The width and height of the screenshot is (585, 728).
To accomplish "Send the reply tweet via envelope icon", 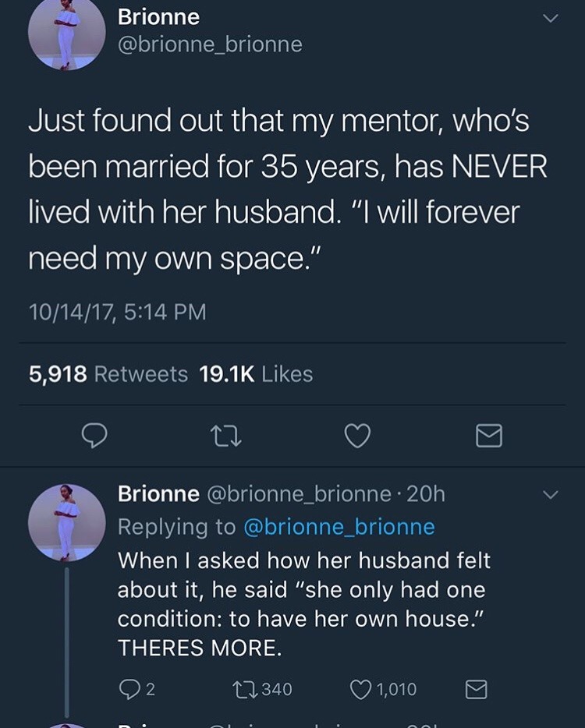I will tap(476, 689).
